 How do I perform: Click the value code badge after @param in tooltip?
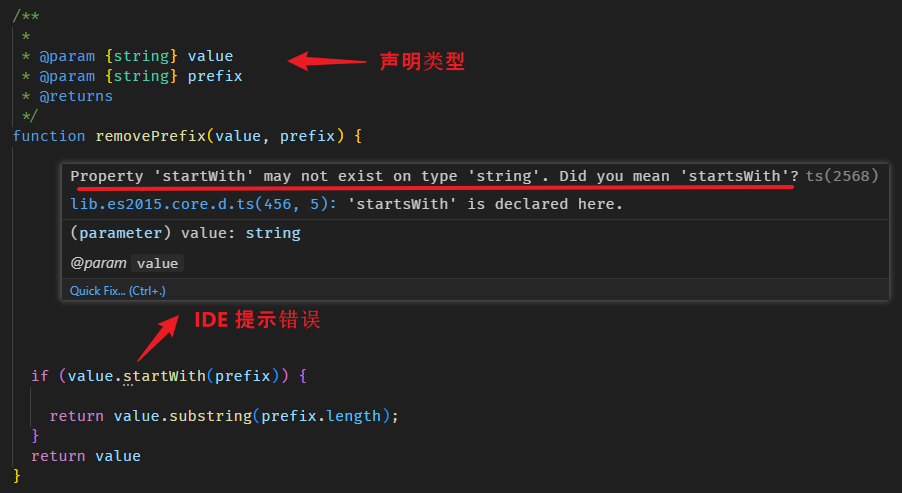pyautogui.click(x=157, y=264)
